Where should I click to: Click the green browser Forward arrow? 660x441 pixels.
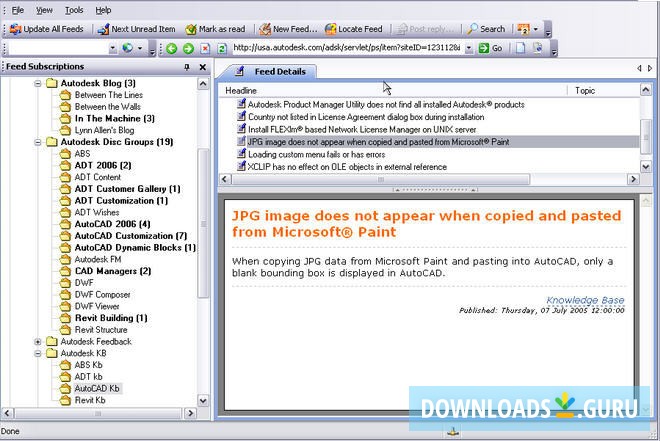188,48
